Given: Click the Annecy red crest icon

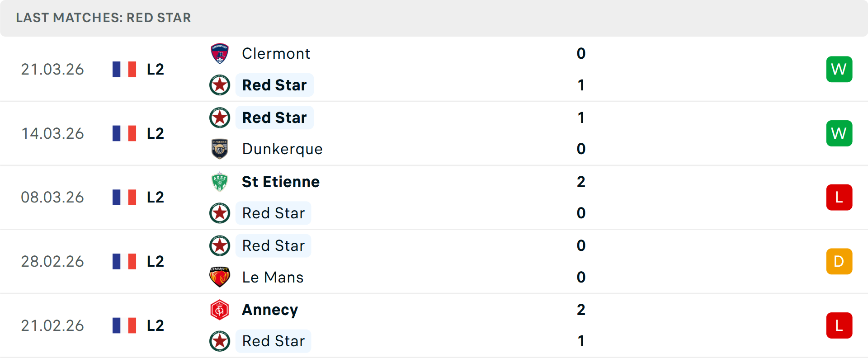Looking at the screenshot, I should [220, 310].
